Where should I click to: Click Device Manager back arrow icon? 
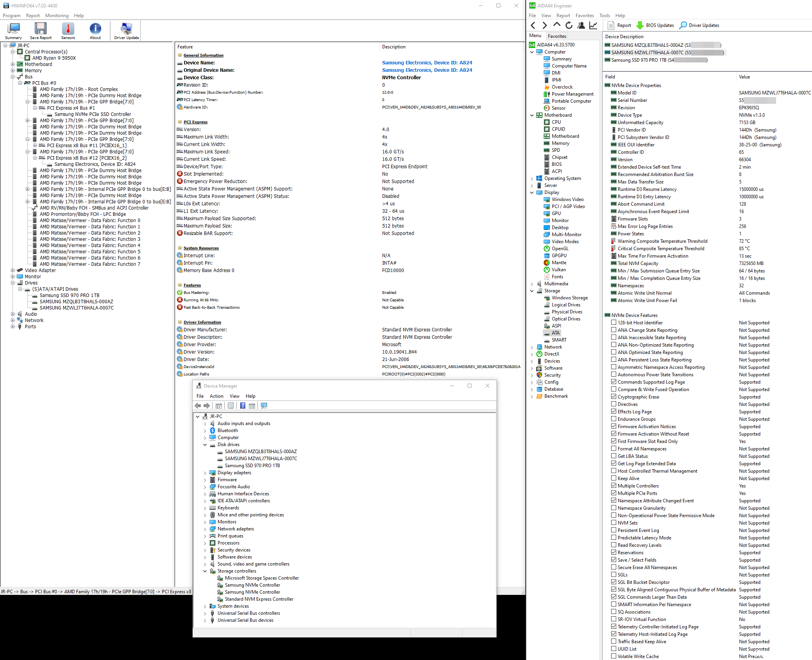(x=198, y=406)
